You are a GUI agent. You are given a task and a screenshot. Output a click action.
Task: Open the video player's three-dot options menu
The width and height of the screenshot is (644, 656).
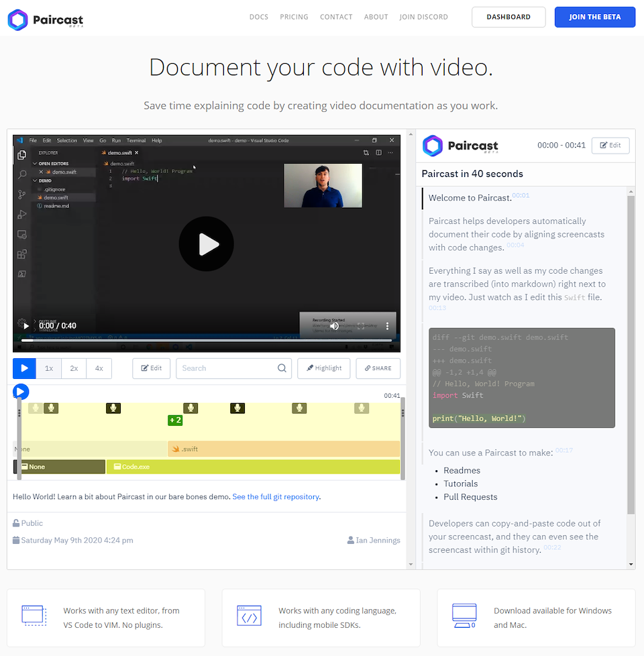(387, 326)
